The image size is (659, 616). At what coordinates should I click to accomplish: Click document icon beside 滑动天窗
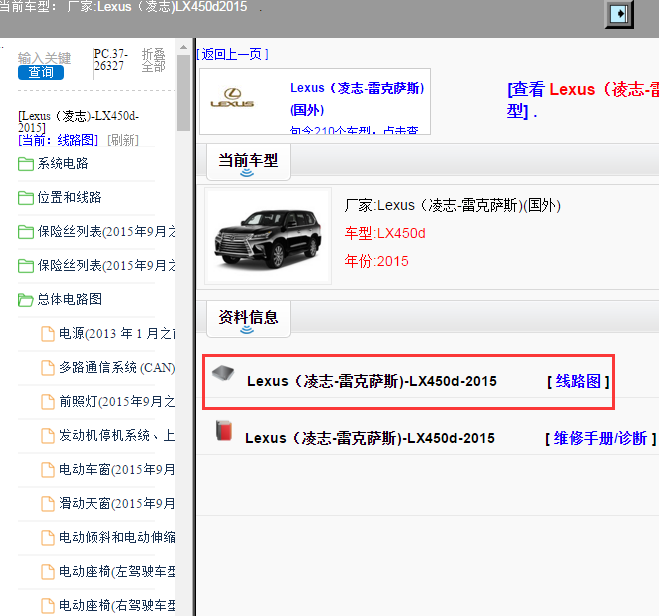tap(48, 504)
